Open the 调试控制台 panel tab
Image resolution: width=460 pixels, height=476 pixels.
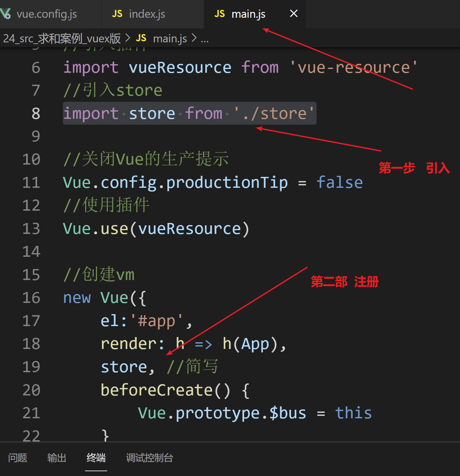[x=150, y=458]
